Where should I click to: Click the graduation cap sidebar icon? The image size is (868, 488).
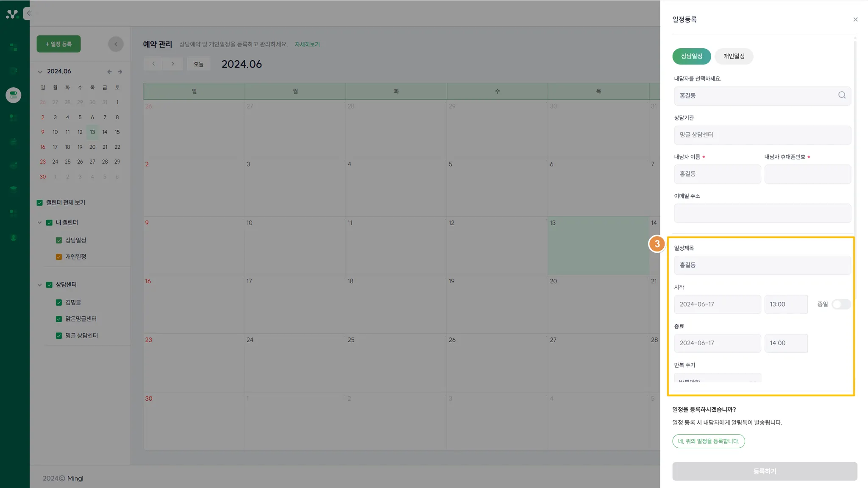(14, 189)
